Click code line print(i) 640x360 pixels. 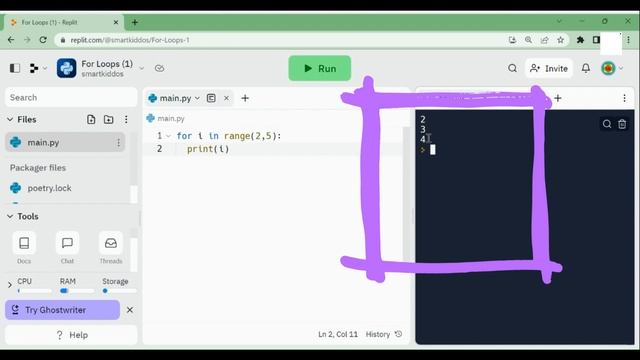[208, 149]
